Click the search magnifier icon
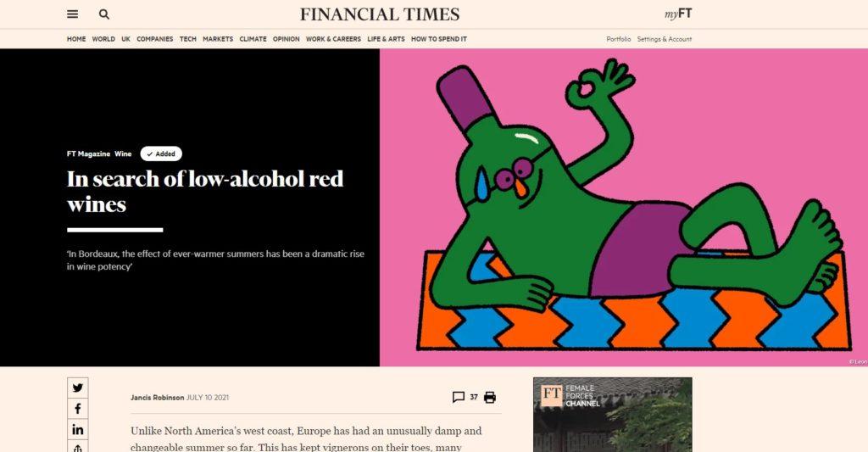Viewport: 868px width, 452px height. 104,14
